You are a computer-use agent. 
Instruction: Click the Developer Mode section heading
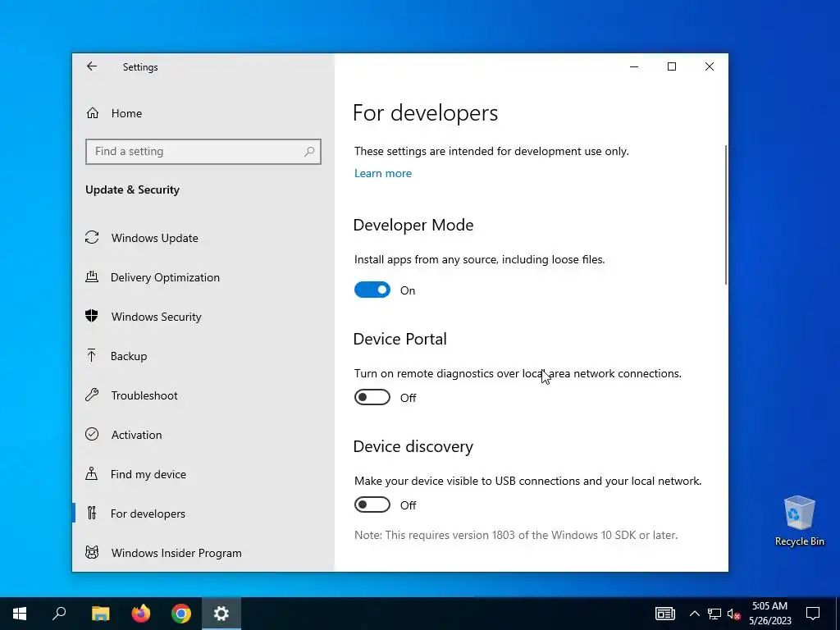click(413, 225)
